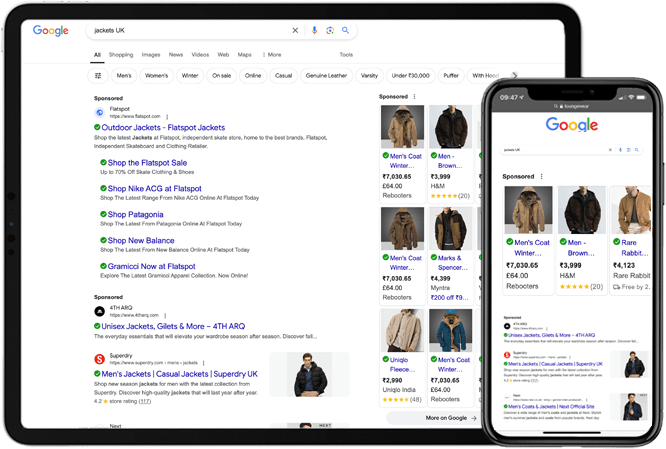Click the blue magnifier search icon on tablet
Screen dimensions: 666x449
[x=346, y=31]
